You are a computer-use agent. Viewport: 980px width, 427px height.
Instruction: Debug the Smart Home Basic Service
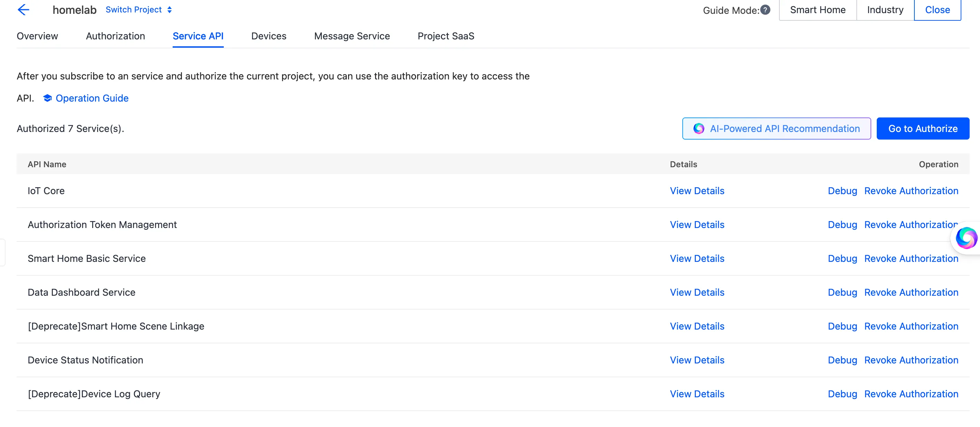842,258
